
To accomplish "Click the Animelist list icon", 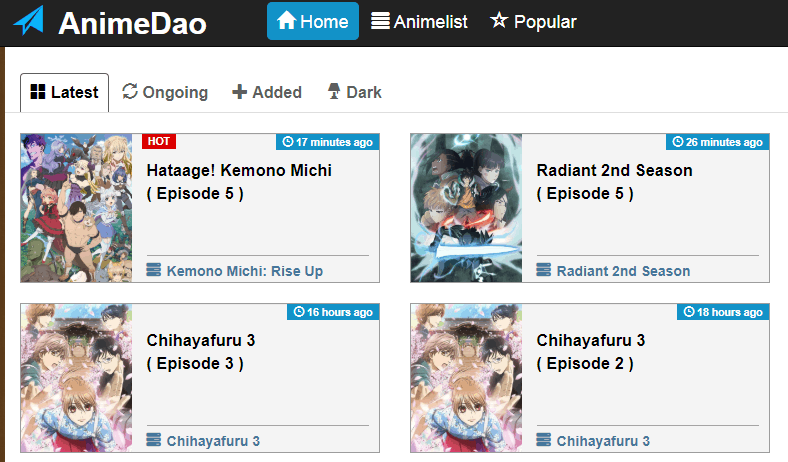I will (x=380, y=21).
